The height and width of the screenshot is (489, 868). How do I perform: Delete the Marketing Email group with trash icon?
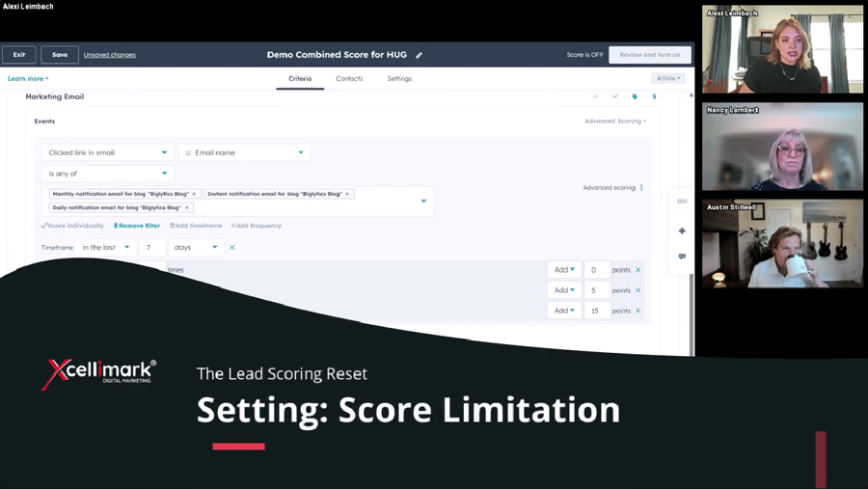654,96
